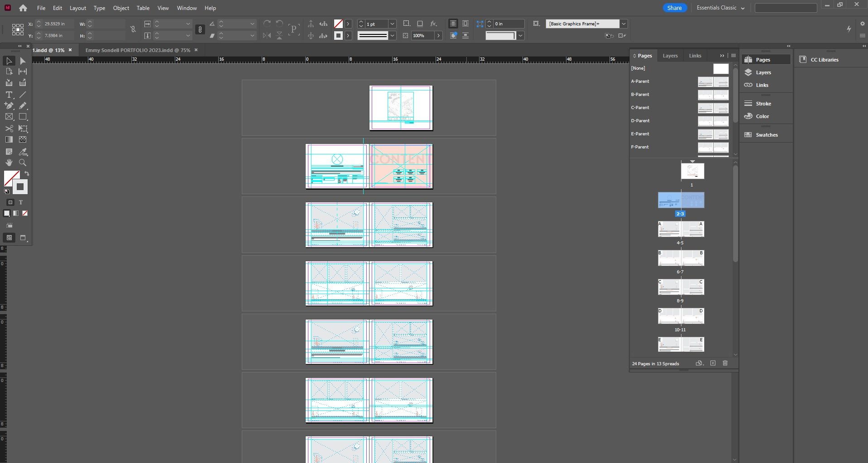868x463 pixels.
Task: Open the Object menu
Action: point(121,8)
